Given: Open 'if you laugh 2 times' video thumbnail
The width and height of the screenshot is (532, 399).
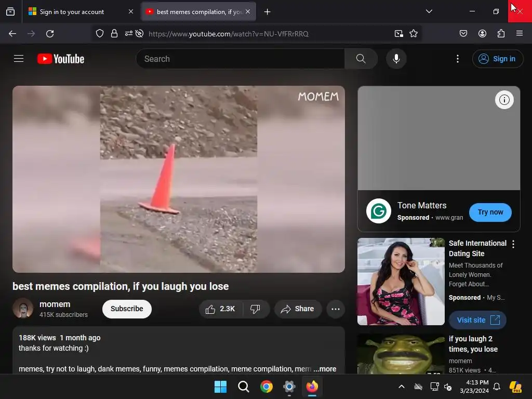Looking at the screenshot, I should pos(401,354).
